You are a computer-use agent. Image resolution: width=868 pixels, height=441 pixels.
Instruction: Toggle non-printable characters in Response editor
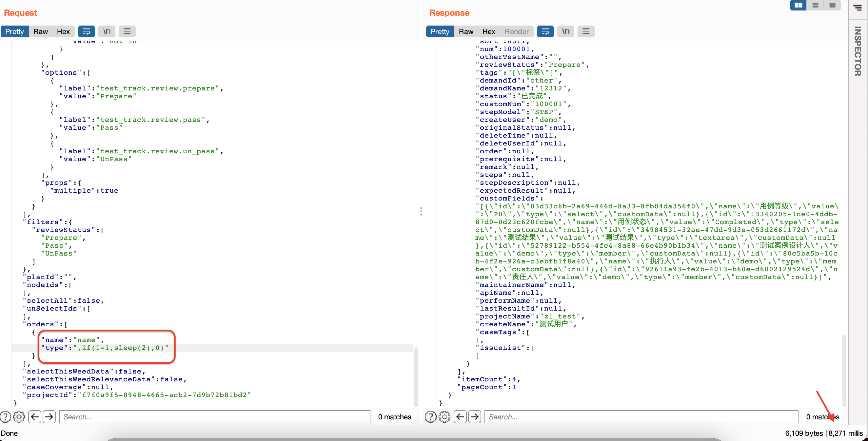click(x=565, y=31)
